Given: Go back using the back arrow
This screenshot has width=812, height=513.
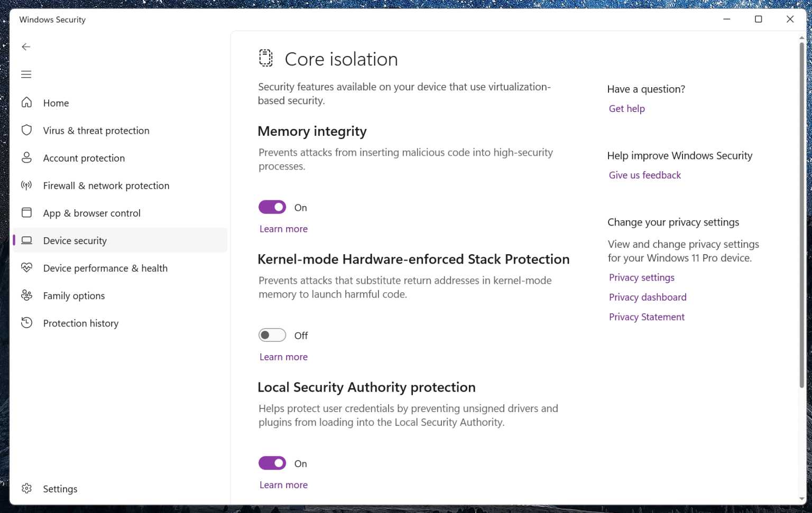Looking at the screenshot, I should tap(26, 46).
